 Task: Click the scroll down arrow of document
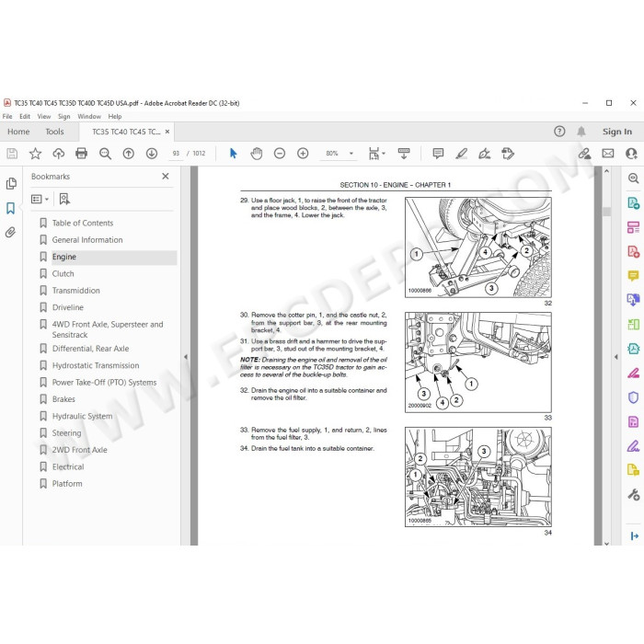(606, 542)
